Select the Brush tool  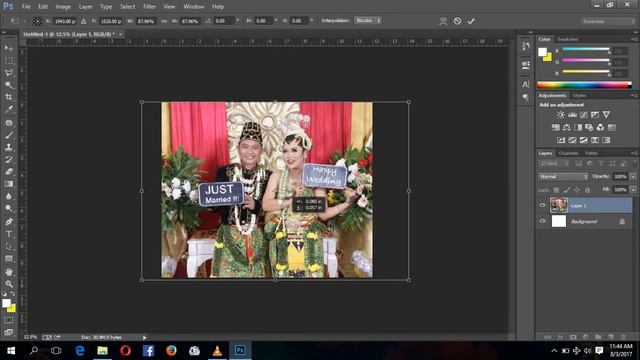coord(9,135)
